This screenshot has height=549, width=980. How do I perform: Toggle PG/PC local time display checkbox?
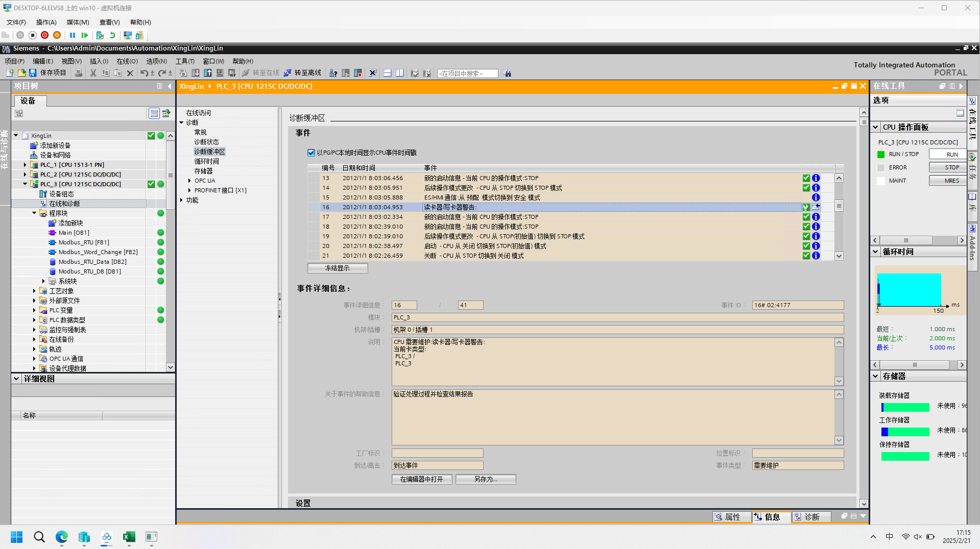[312, 153]
